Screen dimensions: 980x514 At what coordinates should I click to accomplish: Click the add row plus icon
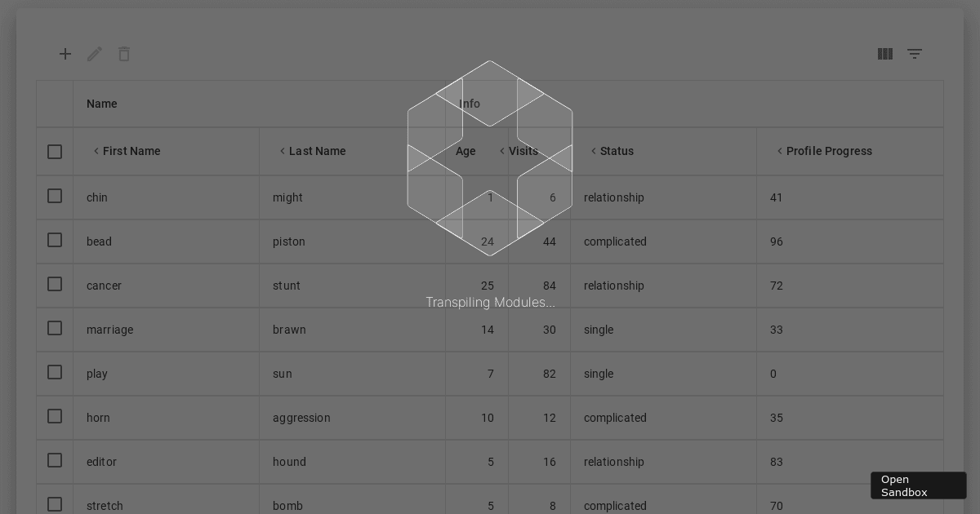[x=65, y=54]
